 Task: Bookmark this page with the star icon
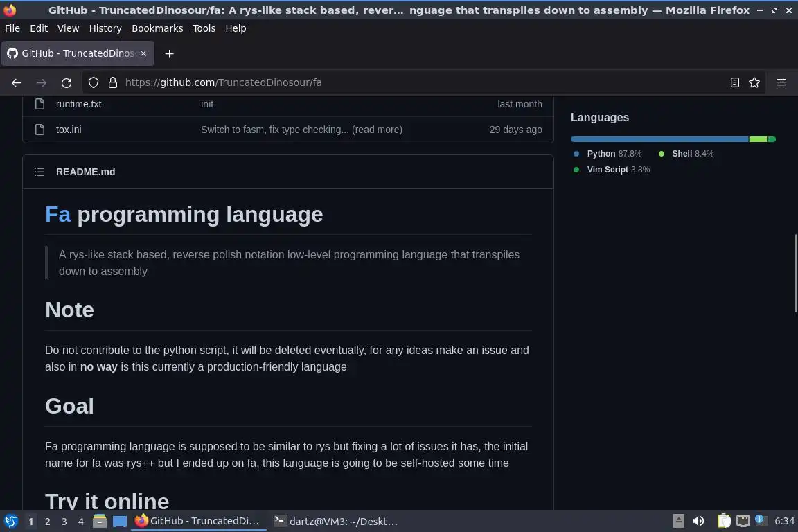coord(754,82)
